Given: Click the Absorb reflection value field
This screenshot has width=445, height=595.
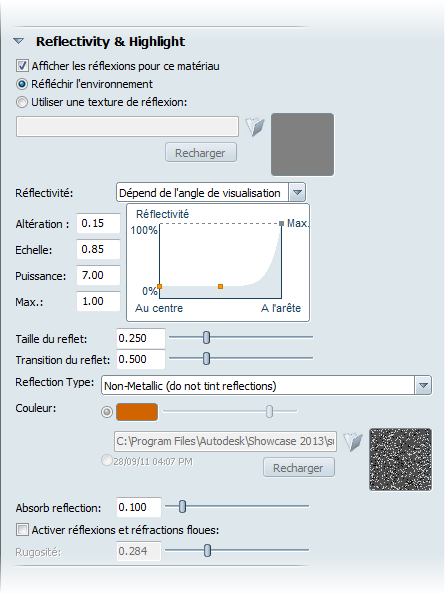Looking at the screenshot, I should point(138,507).
